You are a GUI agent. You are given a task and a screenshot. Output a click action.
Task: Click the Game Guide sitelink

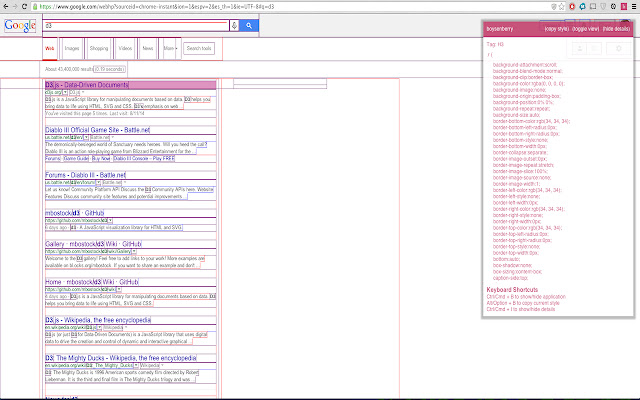[x=76, y=158]
